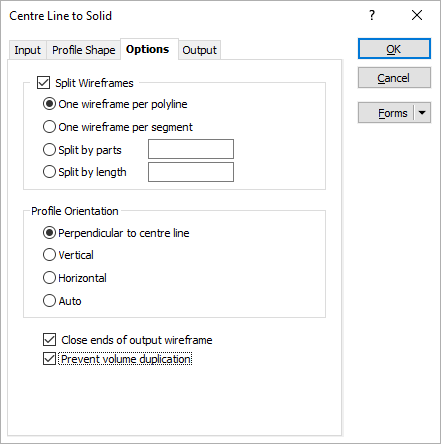Choose Split by length radio button
The height and width of the screenshot is (445, 441).
(49, 172)
